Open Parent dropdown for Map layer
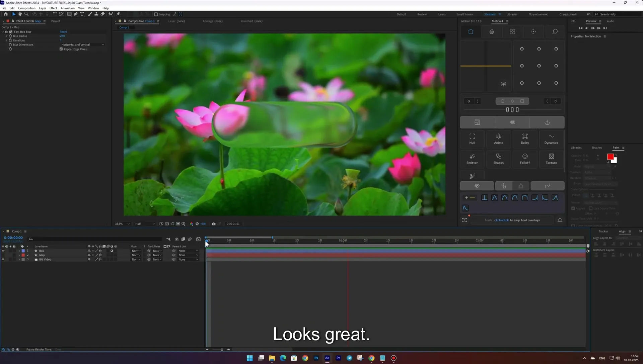This screenshot has height=364, width=643. (x=188, y=255)
